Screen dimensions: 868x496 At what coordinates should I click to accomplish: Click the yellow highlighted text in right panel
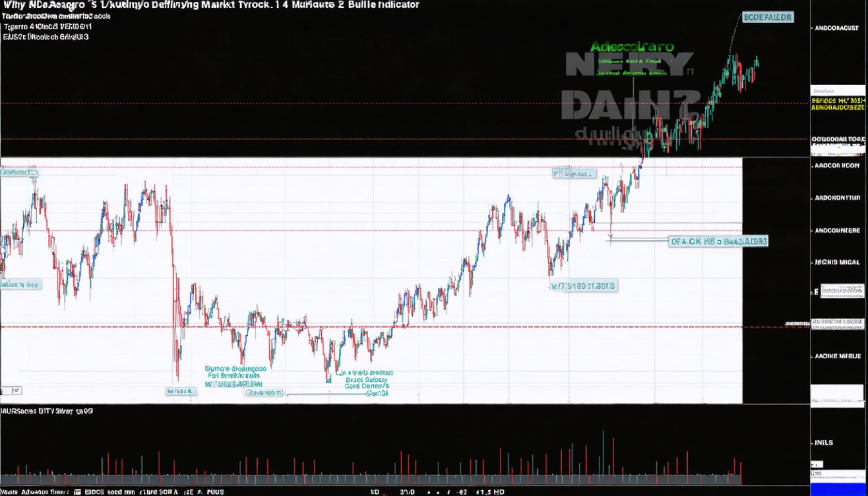(838, 104)
